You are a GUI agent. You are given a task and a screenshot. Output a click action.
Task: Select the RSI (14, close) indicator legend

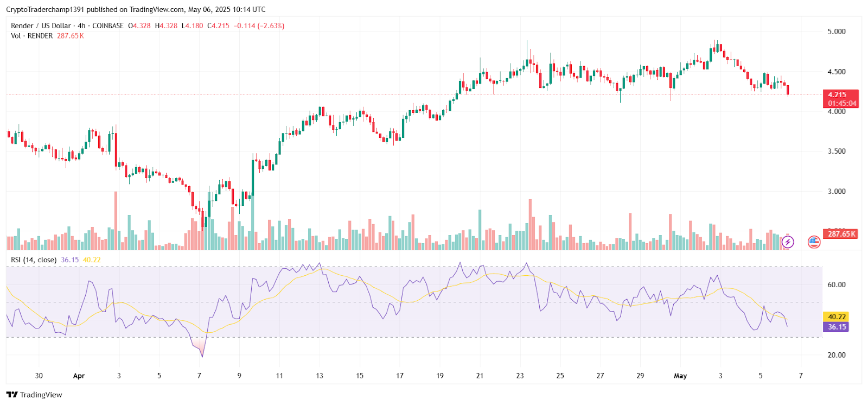[34, 260]
